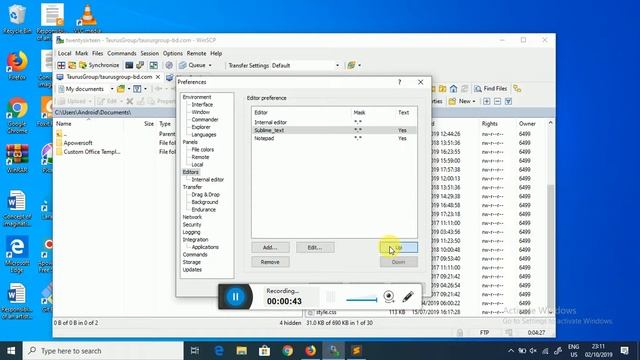Click the directory tree icon right of Find Files
Viewport: 640px width, 360px height.
click(x=517, y=89)
